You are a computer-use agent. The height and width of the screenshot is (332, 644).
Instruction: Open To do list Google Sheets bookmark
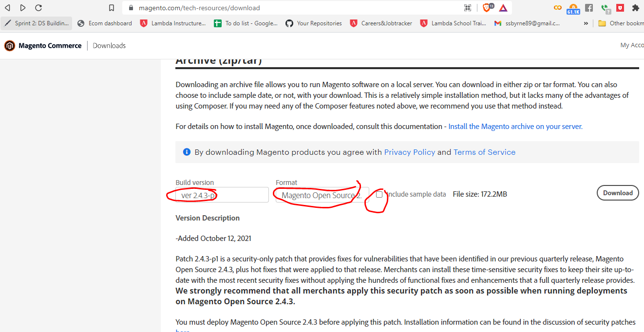coord(246,23)
